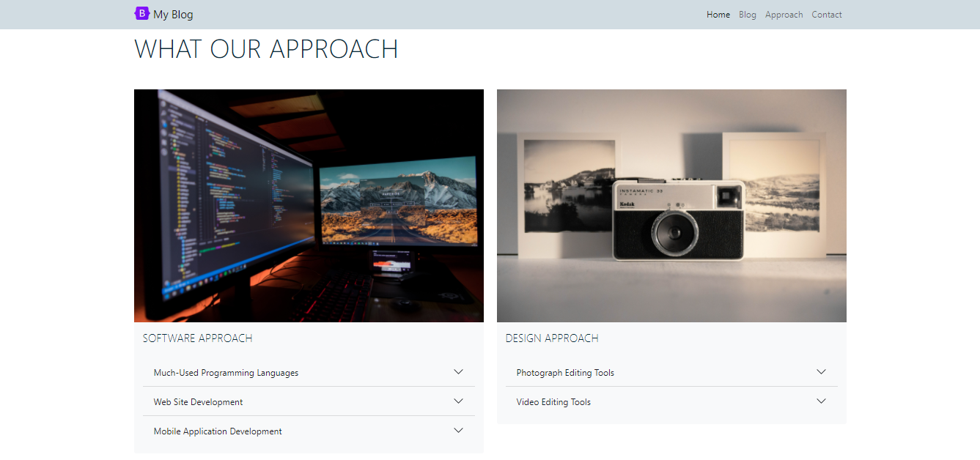Click the Kodak camera photo
The height and width of the screenshot is (460, 980).
pos(671,205)
